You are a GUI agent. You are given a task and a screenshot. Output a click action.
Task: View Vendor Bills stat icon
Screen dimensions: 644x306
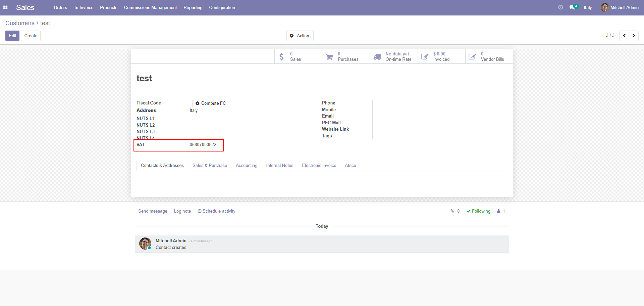(x=472, y=56)
